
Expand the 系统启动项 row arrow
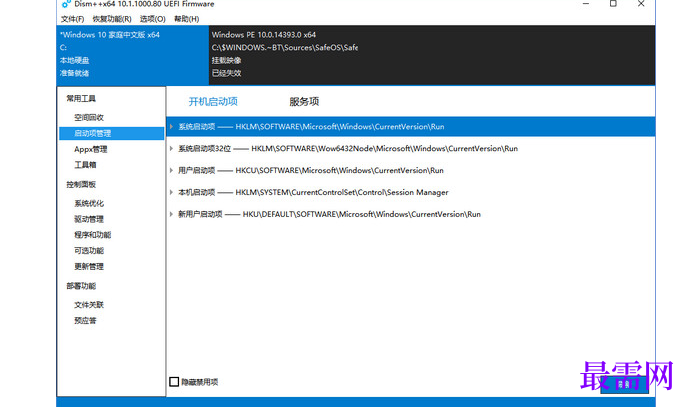(171, 127)
